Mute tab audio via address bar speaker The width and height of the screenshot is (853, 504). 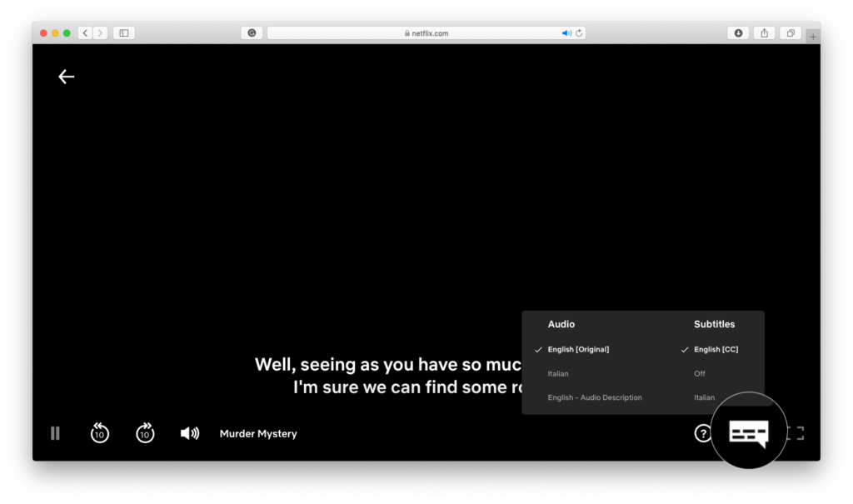click(x=566, y=33)
